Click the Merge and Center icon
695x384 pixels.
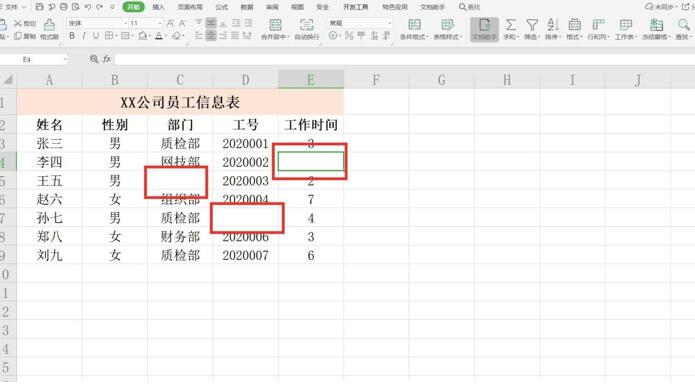tap(275, 25)
